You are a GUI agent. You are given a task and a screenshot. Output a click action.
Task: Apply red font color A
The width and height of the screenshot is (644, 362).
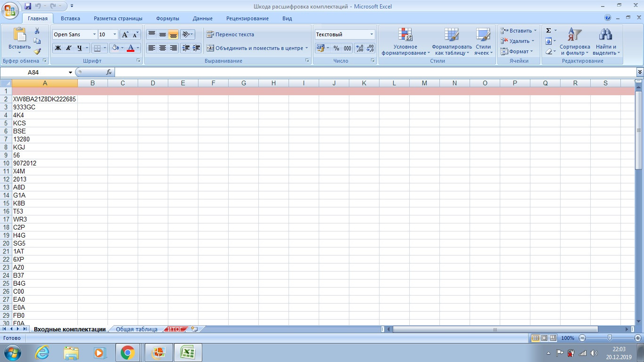[x=131, y=48]
